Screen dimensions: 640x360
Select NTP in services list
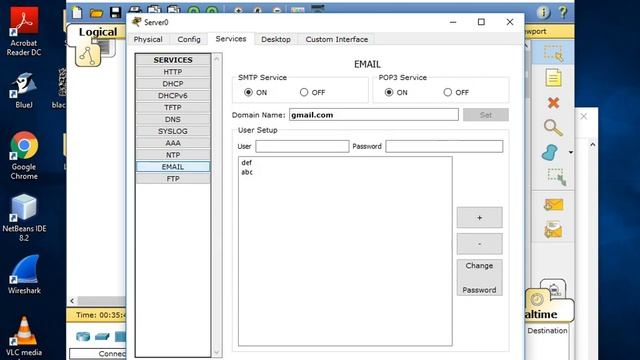[x=173, y=155]
